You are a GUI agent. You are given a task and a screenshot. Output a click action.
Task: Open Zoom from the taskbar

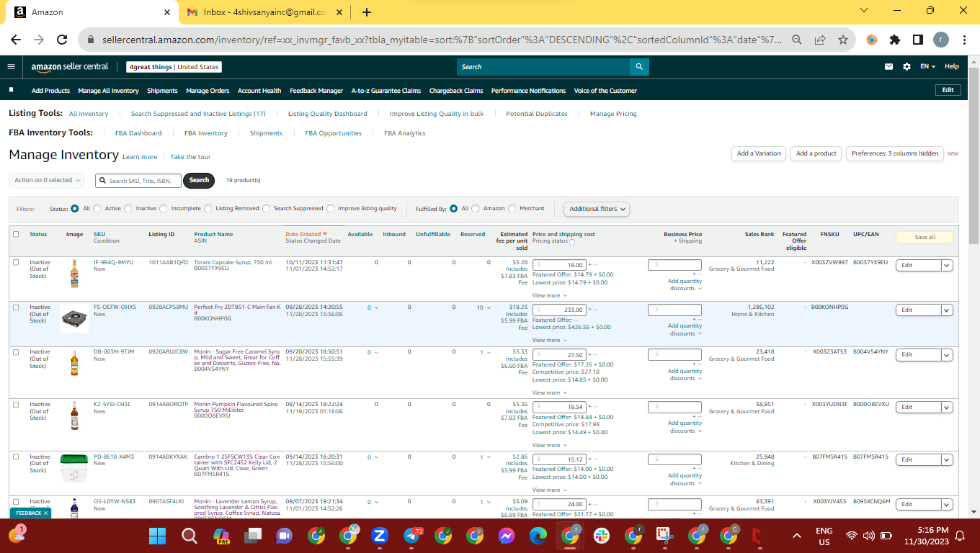[380, 536]
